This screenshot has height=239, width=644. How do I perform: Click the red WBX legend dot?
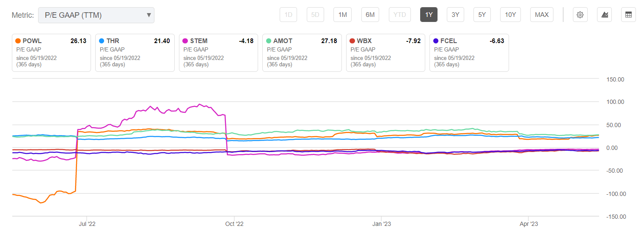click(352, 41)
